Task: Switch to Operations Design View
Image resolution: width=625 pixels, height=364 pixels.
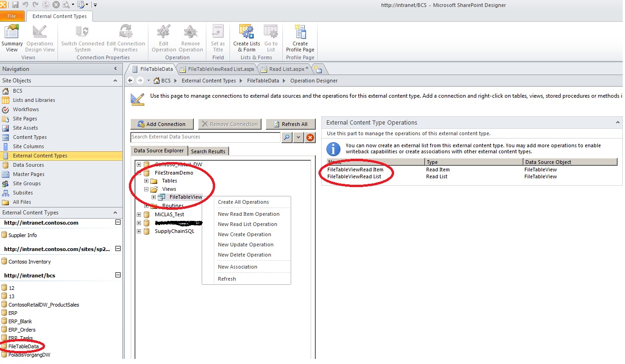Action: [x=40, y=39]
